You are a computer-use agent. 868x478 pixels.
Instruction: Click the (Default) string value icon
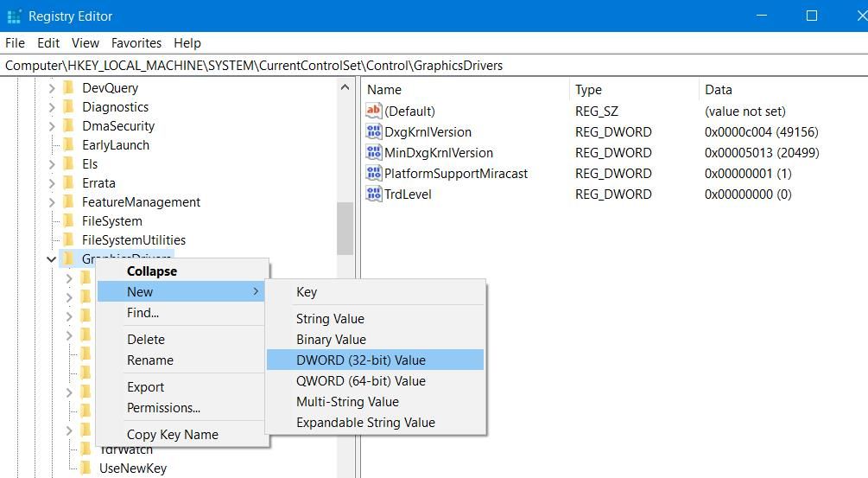(x=374, y=112)
